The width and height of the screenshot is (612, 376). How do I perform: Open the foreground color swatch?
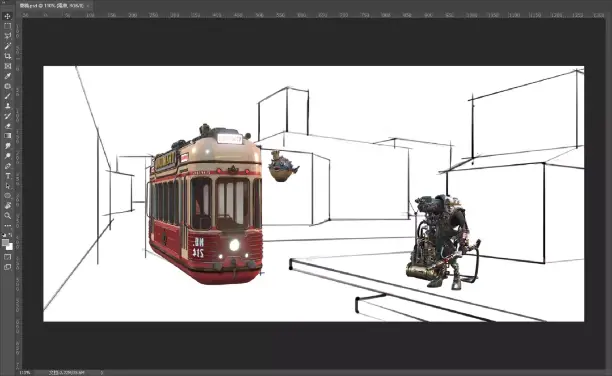pyautogui.click(x=5, y=243)
